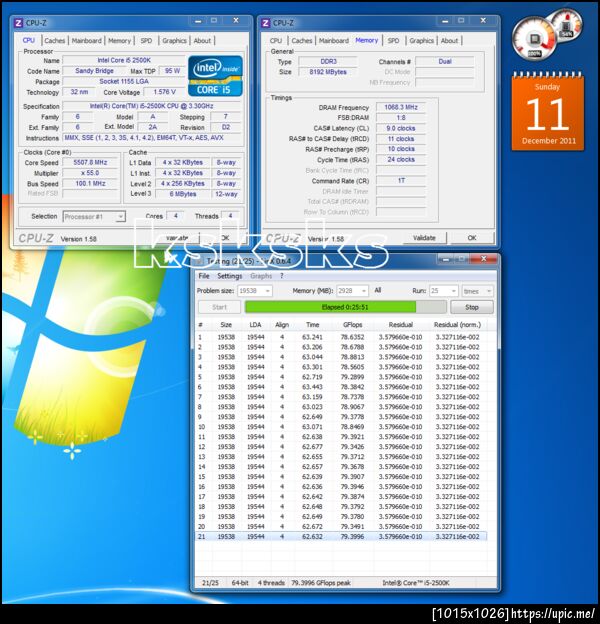Click the CPU-Z logo icon in Memory window title bar
Screen dimensions: 600x624
tap(266, 23)
